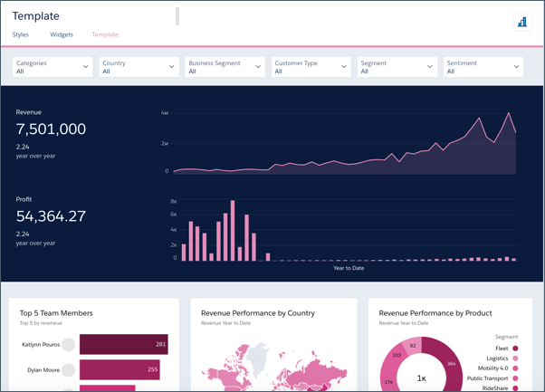Open the Sentiment filter dropdown
The image size is (545, 392).
(x=483, y=67)
